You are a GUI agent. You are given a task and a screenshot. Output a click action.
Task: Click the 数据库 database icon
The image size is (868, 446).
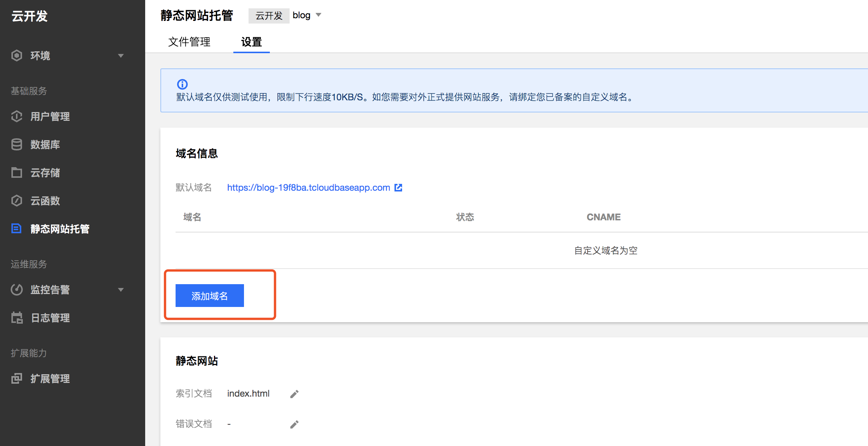[17, 144]
